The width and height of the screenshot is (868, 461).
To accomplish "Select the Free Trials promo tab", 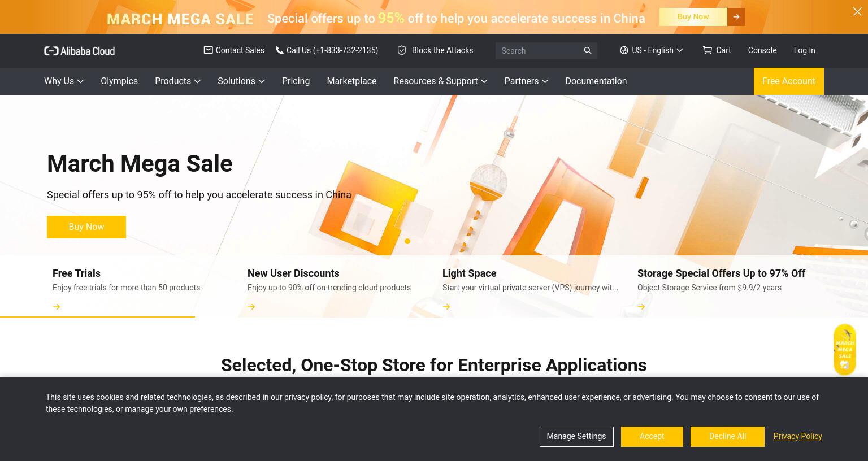I will [97, 286].
